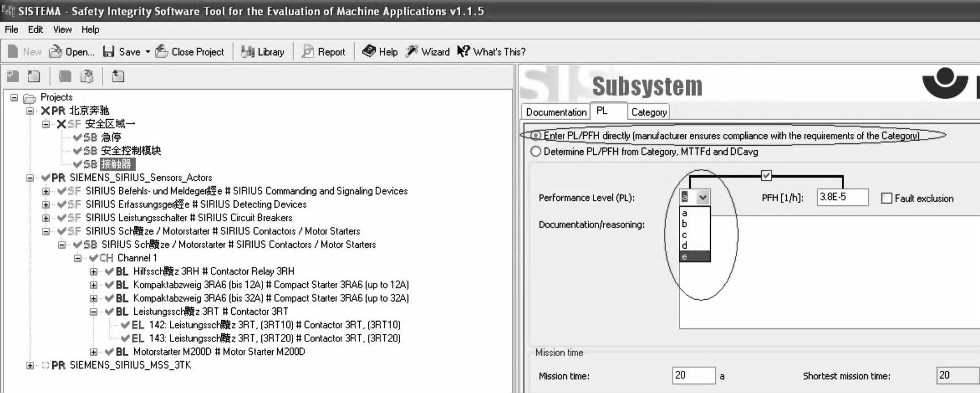Collapse the 北京奔驰 project node

point(30,111)
